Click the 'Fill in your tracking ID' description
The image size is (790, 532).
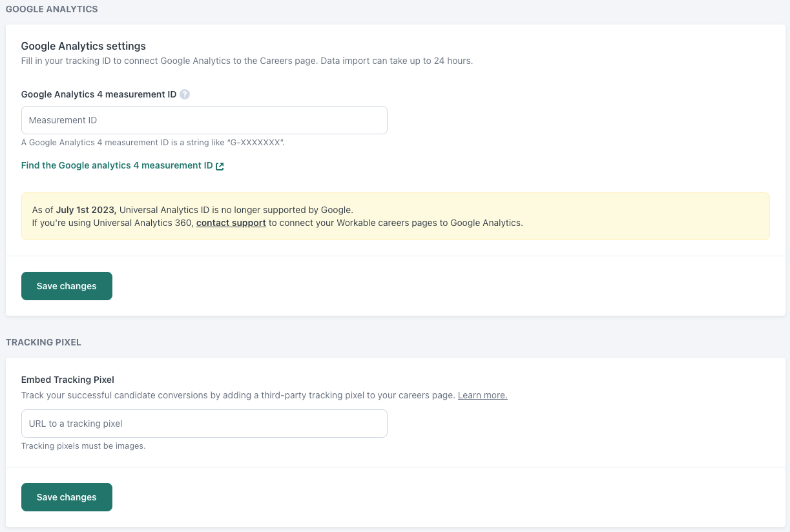coord(247,61)
